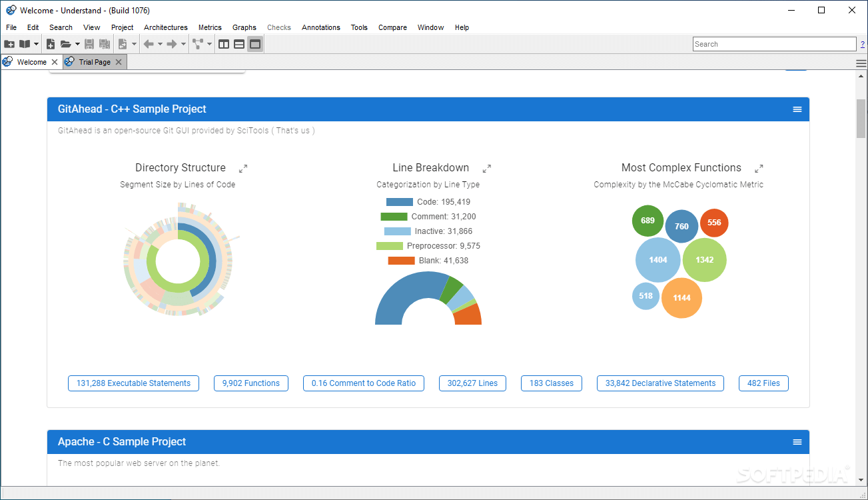Open the File menu

point(11,27)
